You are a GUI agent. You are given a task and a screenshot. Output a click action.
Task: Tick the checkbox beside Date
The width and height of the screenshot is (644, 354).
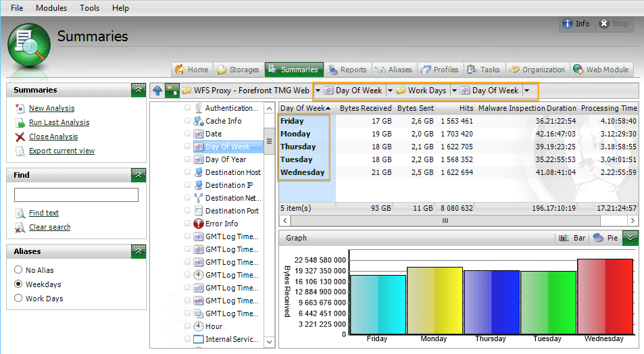187,134
